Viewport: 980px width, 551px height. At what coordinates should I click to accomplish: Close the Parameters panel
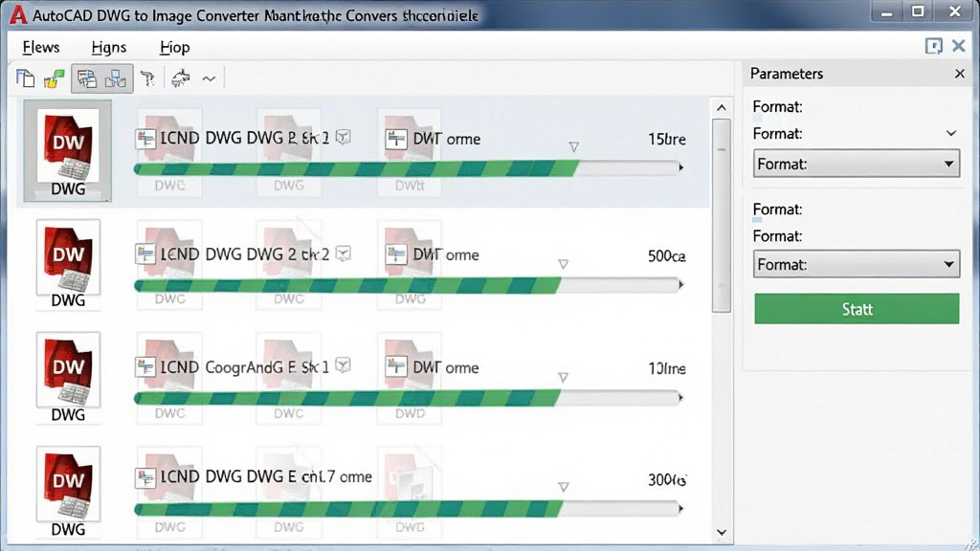point(959,74)
